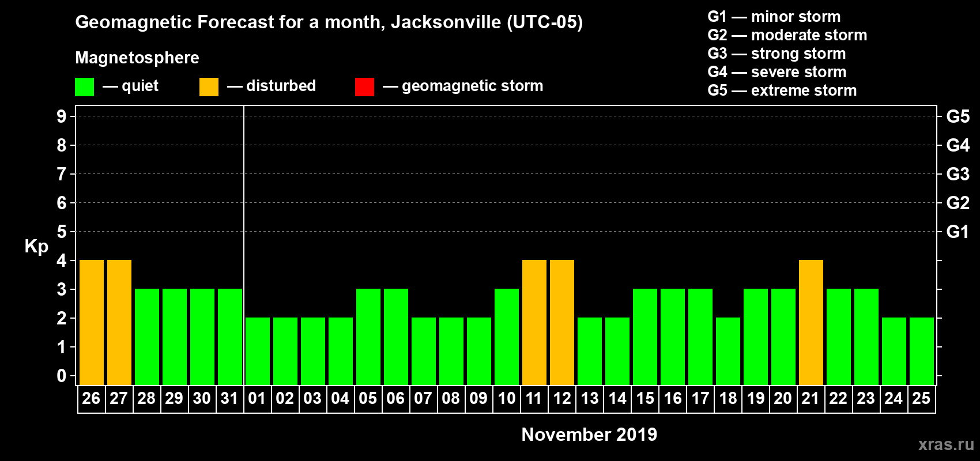Select the orange bar for November 12
980x461 pixels.
pyautogui.click(x=562, y=323)
